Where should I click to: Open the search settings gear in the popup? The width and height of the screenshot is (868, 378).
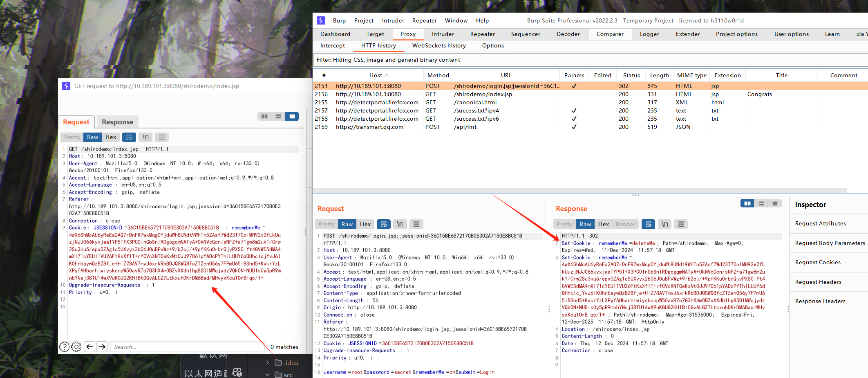pyautogui.click(x=76, y=347)
